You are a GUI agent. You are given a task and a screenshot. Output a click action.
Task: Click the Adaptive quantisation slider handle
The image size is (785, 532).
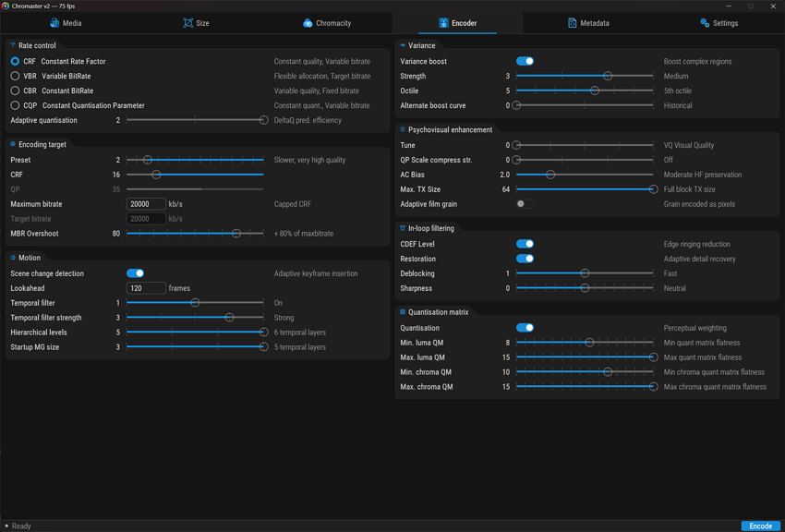pyautogui.click(x=263, y=120)
